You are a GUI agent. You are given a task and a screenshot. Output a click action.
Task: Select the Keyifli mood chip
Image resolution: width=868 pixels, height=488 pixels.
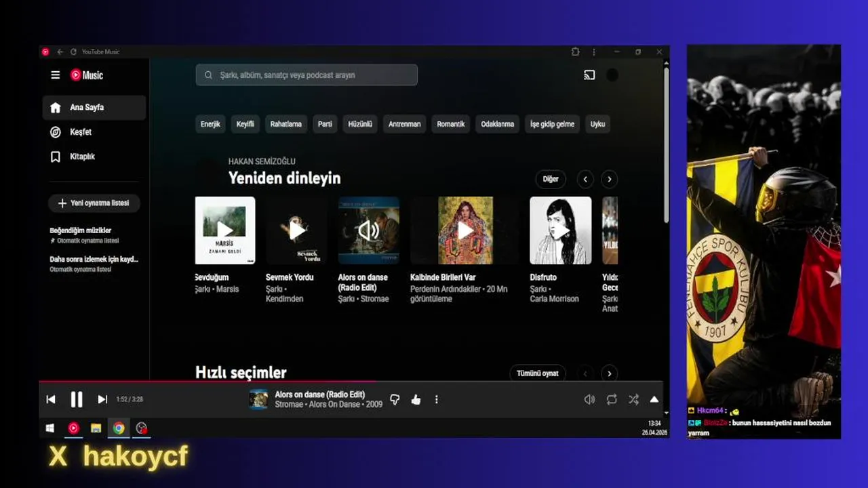[x=245, y=124]
